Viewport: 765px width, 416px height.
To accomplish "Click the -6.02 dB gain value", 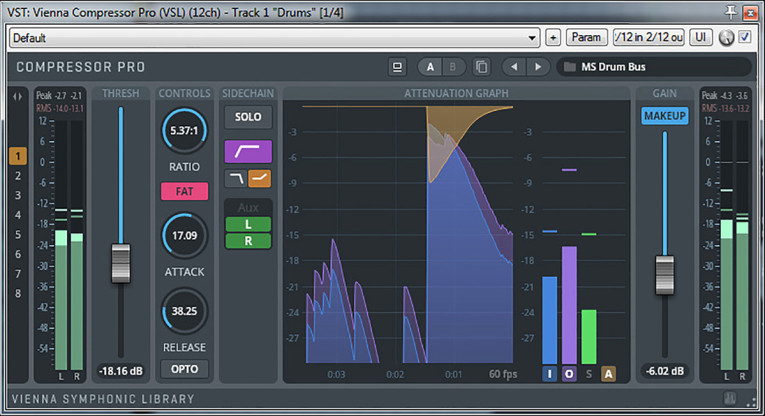I will [664, 371].
